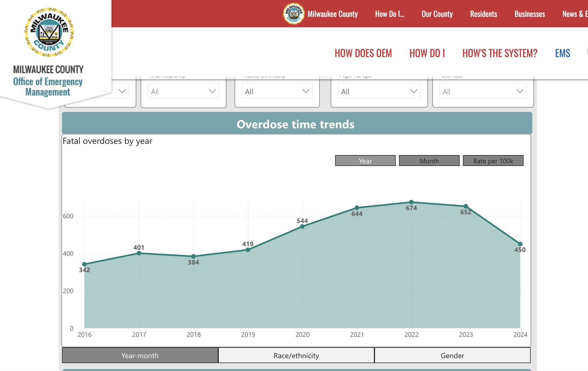Screen dimensions: 588x371
Task: Show Rate per 100k on the chart
Action: 493,161
